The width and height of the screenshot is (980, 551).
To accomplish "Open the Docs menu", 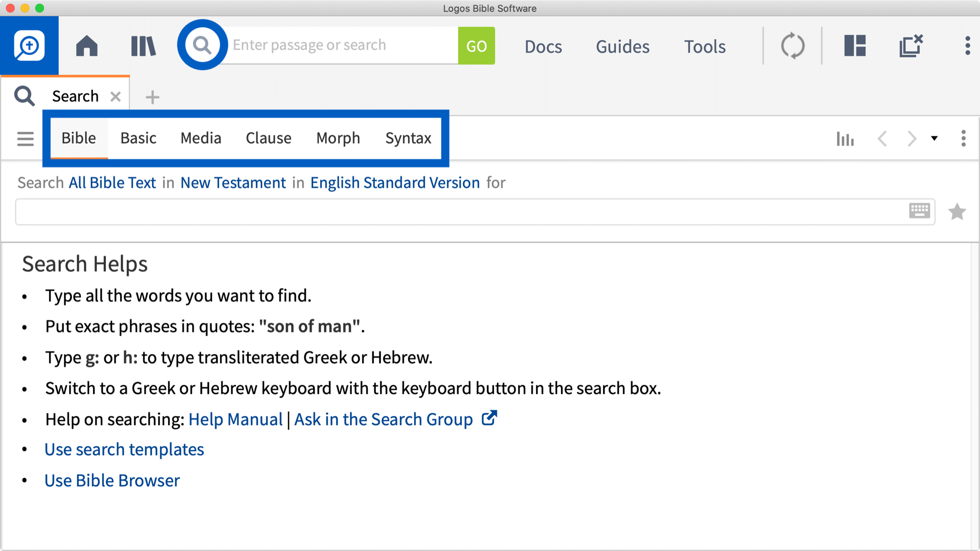I will tap(543, 47).
